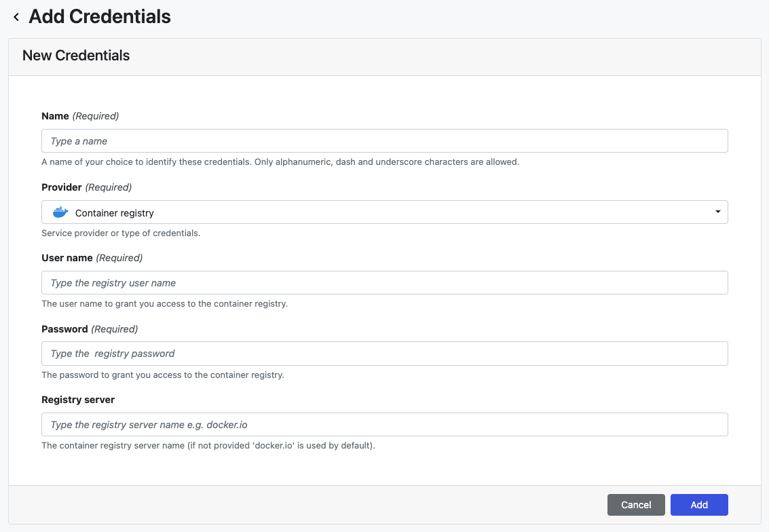
Task: Click the Docker whale icon in Provider
Action: coord(60,212)
